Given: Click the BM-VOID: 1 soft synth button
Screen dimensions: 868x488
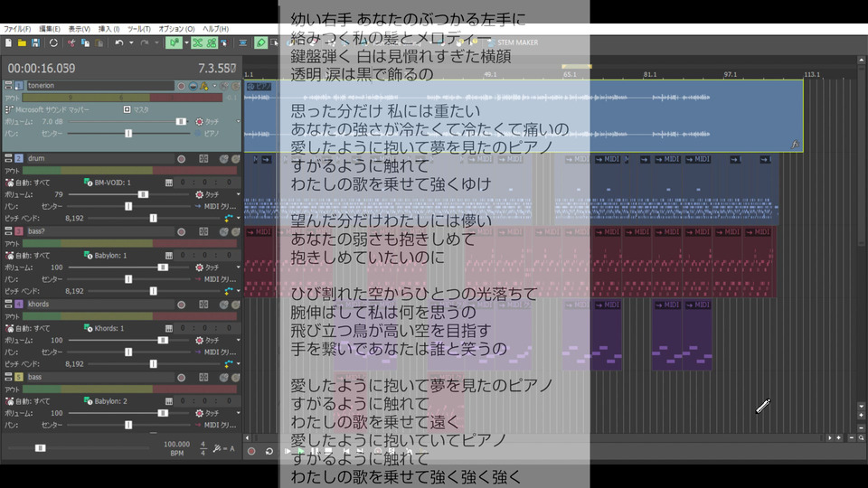Looking at the screenshot, I should [108, 182].
